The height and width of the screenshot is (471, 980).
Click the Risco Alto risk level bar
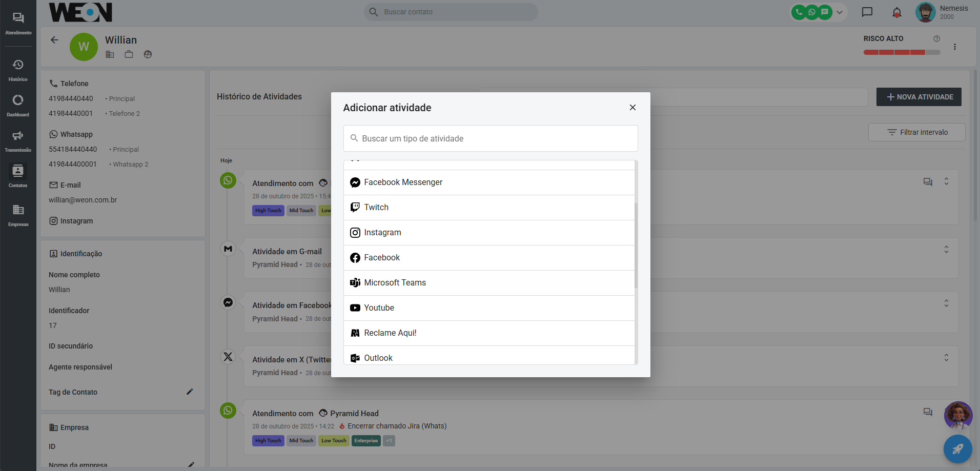click(902, 52)
